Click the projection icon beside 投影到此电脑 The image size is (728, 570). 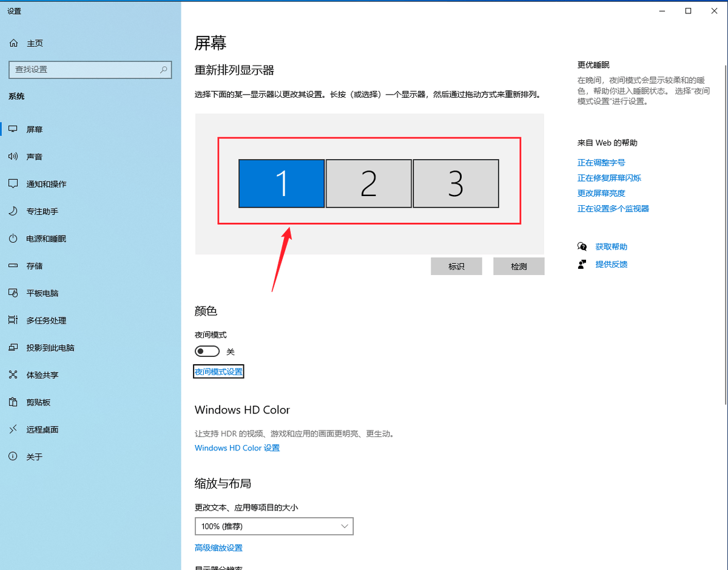13,348
